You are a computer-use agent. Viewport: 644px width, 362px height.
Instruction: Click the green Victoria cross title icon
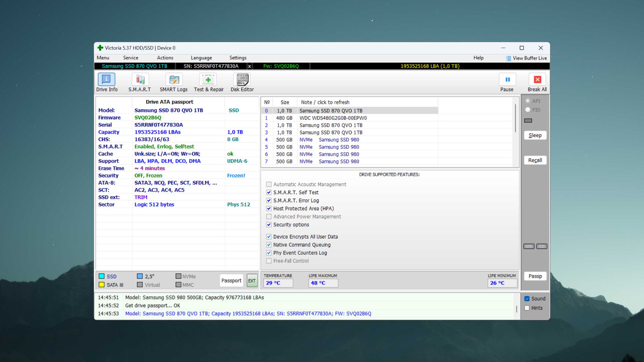point(100,48)
